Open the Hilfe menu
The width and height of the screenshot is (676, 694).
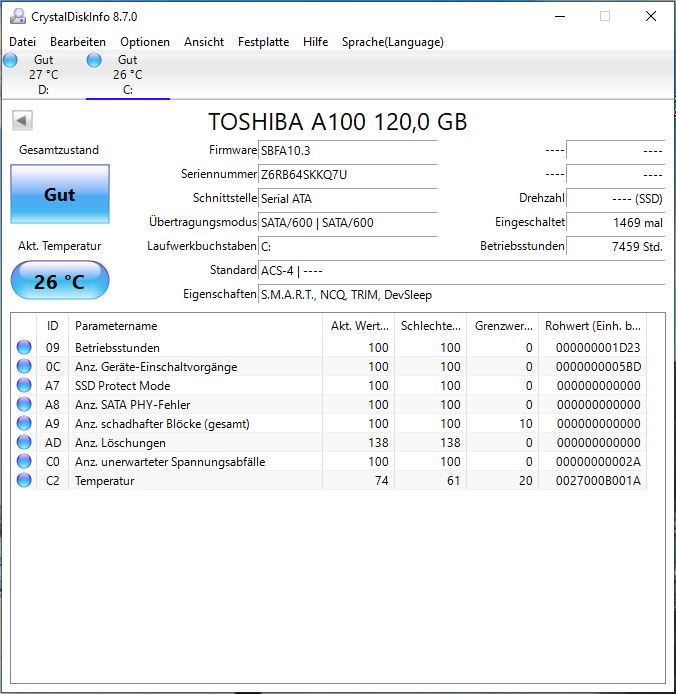[x=316, y=42]
